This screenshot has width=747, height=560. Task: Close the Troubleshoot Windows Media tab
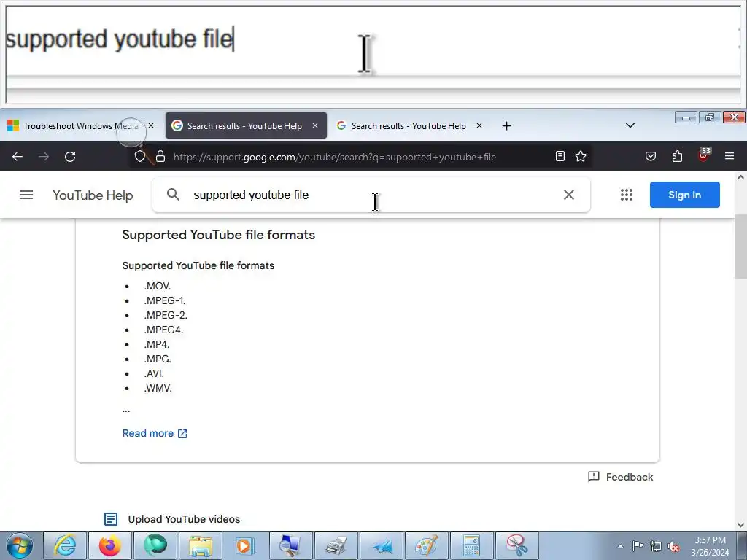pyautogui.click(x=151, y=125)
